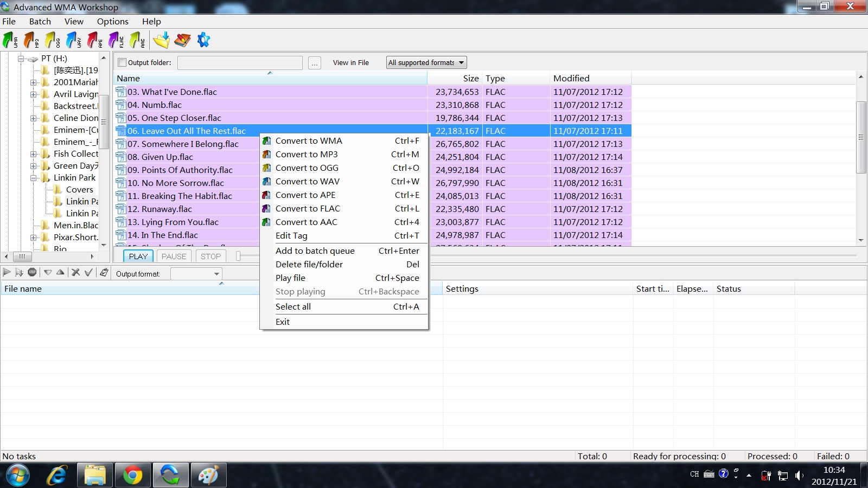Click the flag-with-arrow icon in the queue toolbar
This screenshot has height=488, width=868.
point(20,272)
